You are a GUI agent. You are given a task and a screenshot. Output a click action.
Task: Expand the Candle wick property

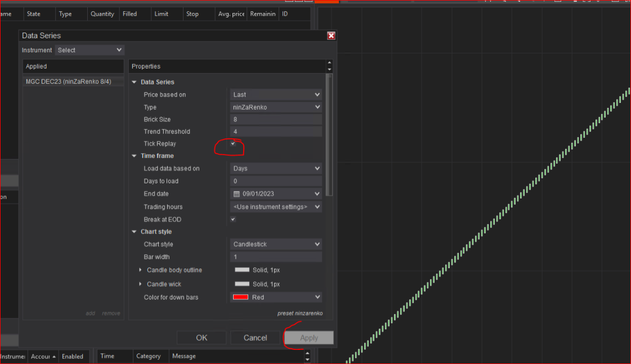coord(140,284)
